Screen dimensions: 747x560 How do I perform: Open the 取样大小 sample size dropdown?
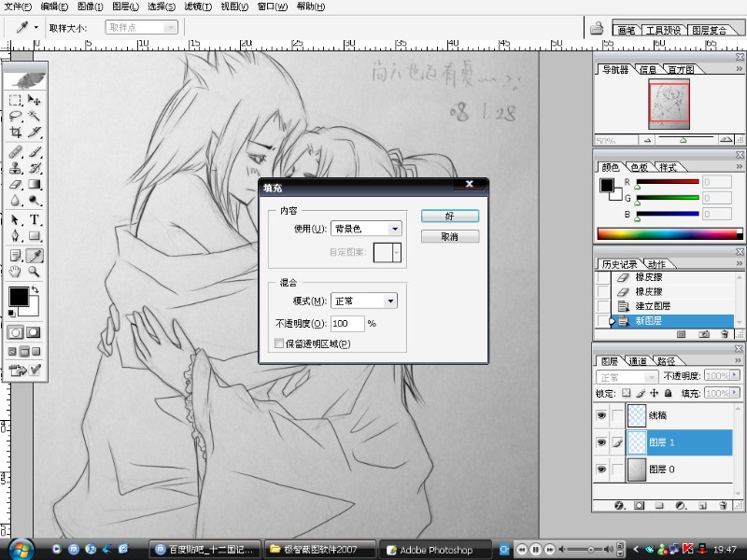click(x=142, y=28)
